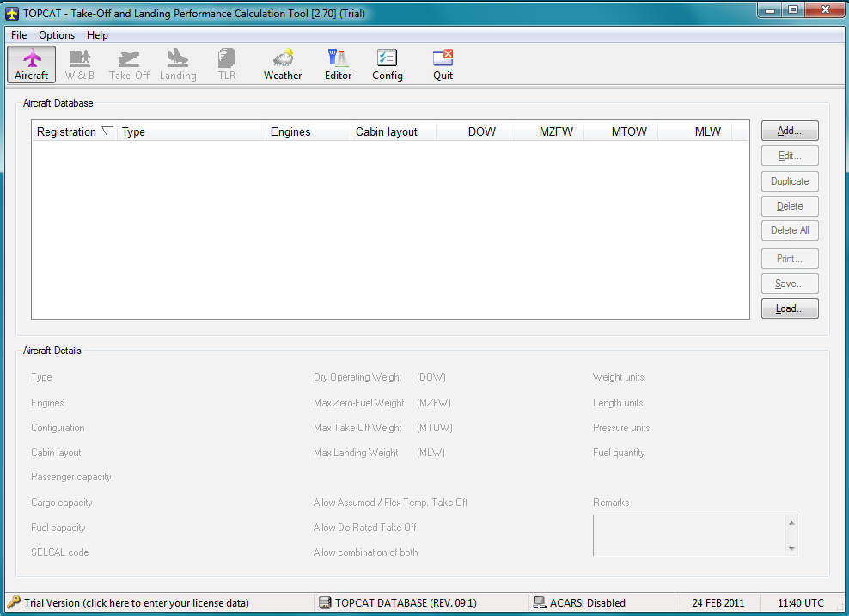Sort by Registration column header
This screenshot has height=616, width=849.
[74, 131]
